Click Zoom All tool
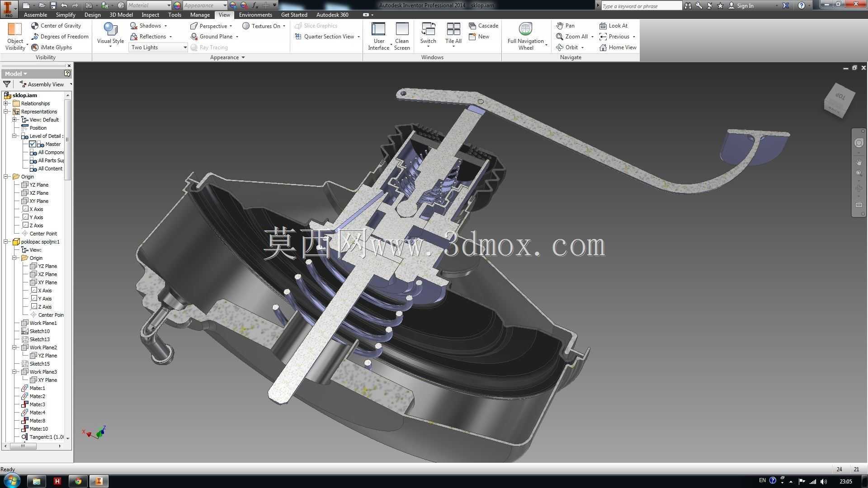868x488 pixels. click(572, 37)
